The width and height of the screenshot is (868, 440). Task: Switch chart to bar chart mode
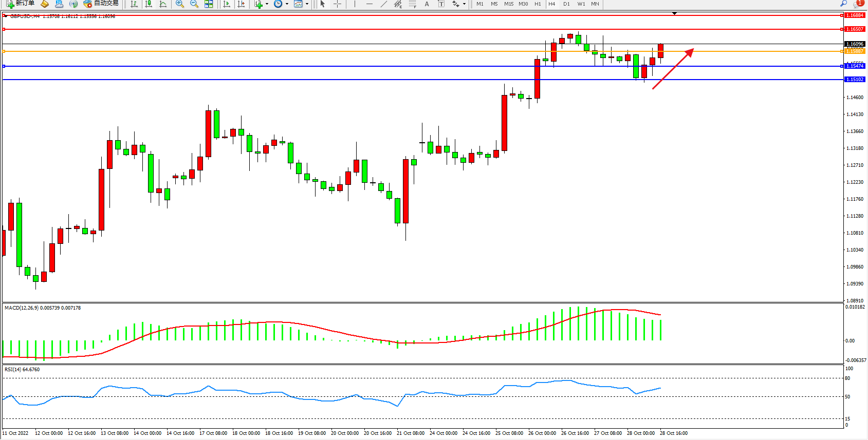(x=134, y=4)
